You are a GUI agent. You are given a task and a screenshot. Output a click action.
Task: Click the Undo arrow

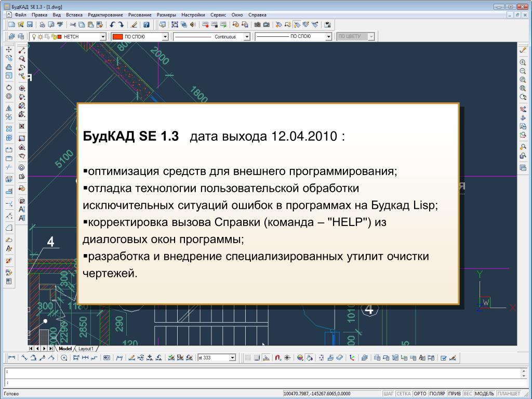112,24
